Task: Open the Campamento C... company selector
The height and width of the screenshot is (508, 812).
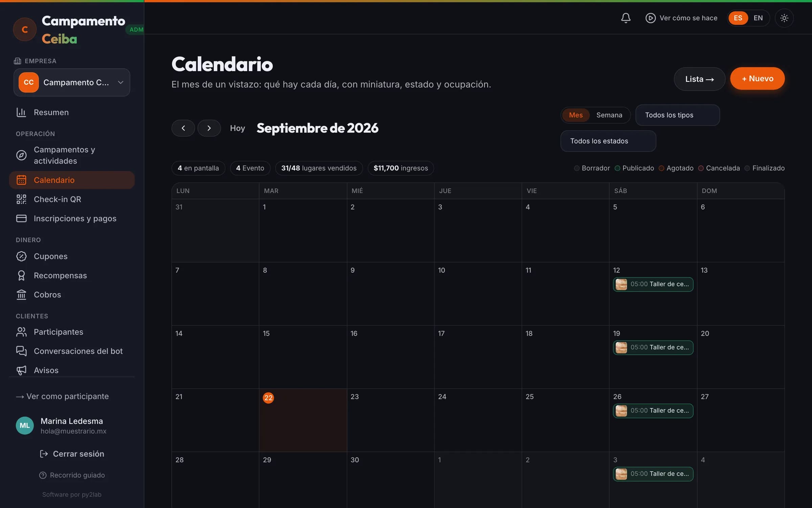Action: pyautogui.click(x=72, y=82)
